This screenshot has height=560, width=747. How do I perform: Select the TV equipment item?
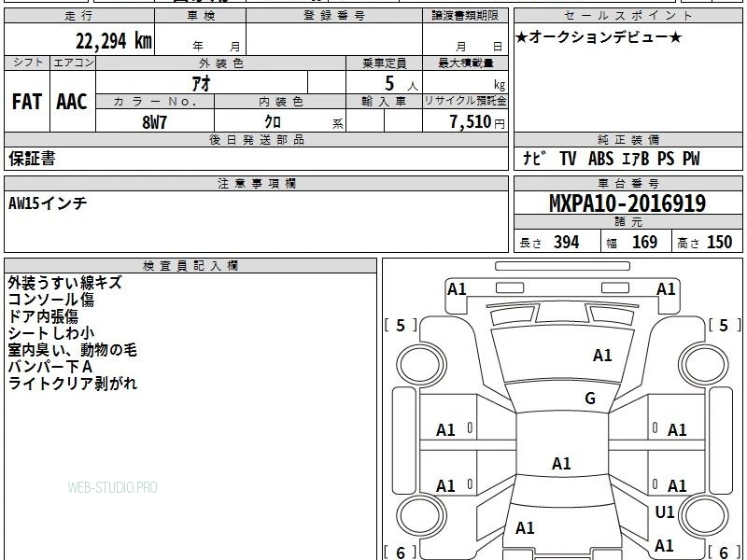coord(568,158)
